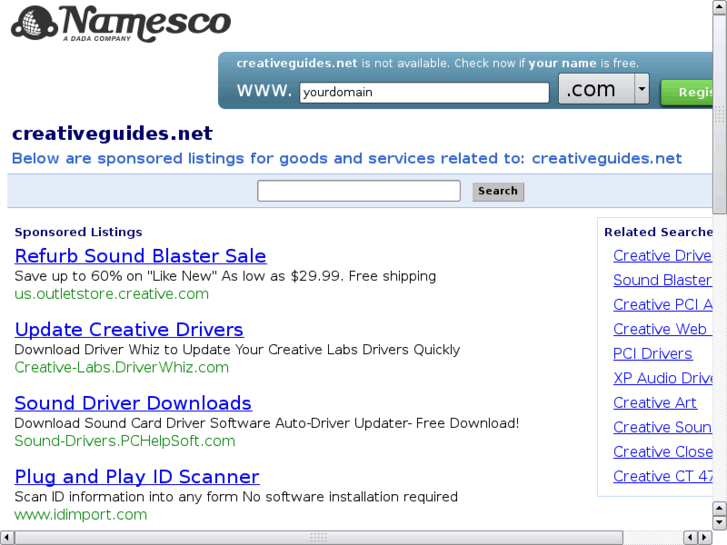Open the Sound Driver Downloads link
The image size is (727, 545).
(133, 404)
